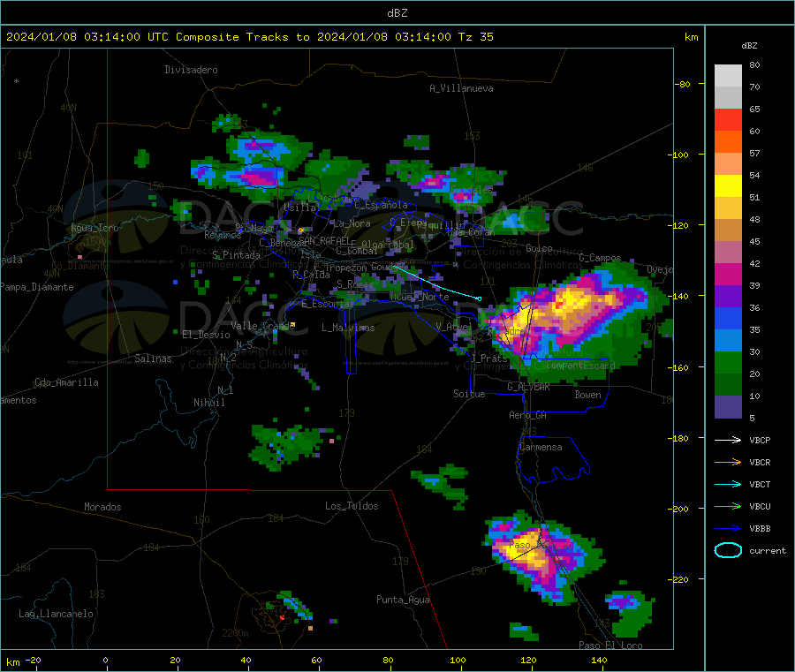Click the 80 dBZ white color swatch

[728, 76]
